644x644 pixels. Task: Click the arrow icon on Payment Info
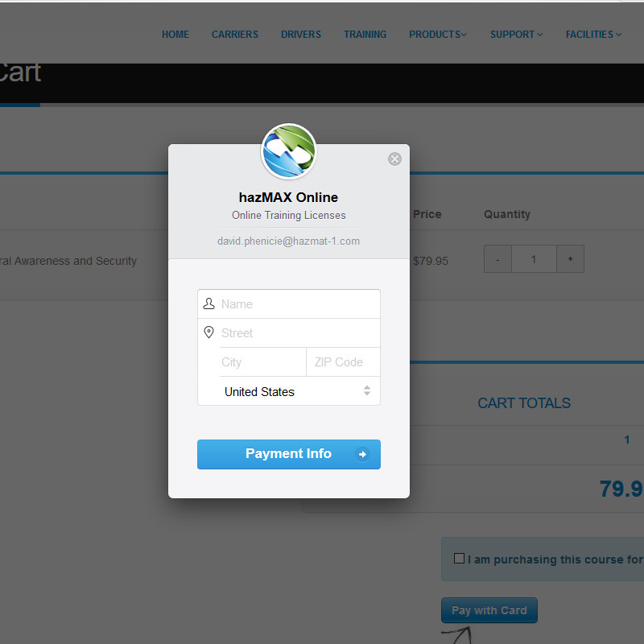(362, 454)
